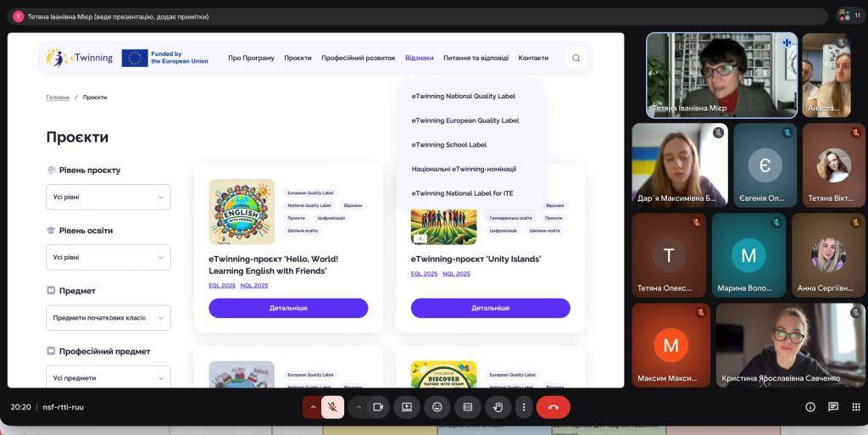
Task: Click Детальніше for Hello, World! project
Action: point(288,308)
